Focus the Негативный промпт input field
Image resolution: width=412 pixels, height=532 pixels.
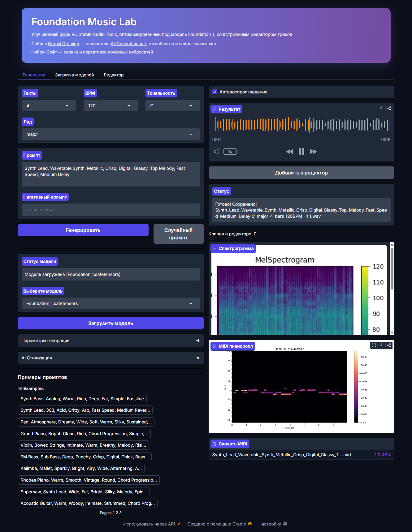coord(111,210)
